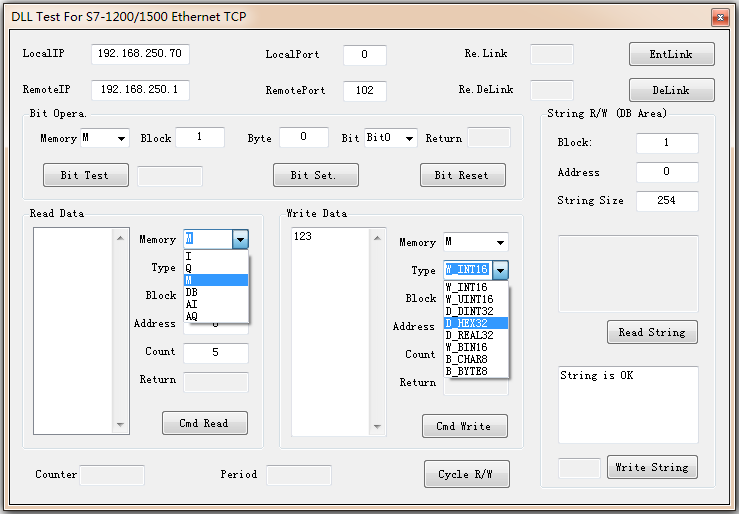Click the RemoteIP input field
Screen dimensions: 739x514
pyautogui.click(x=140, y=90)
